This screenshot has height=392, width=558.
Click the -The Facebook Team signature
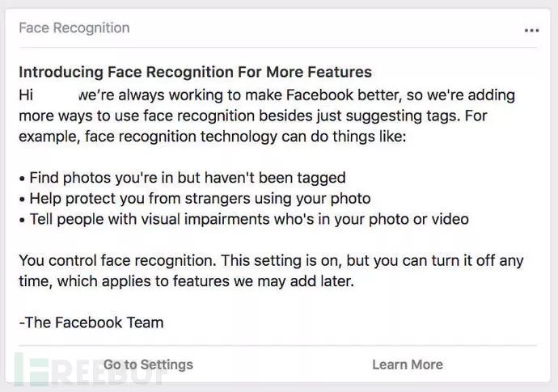tap(91, 322)
